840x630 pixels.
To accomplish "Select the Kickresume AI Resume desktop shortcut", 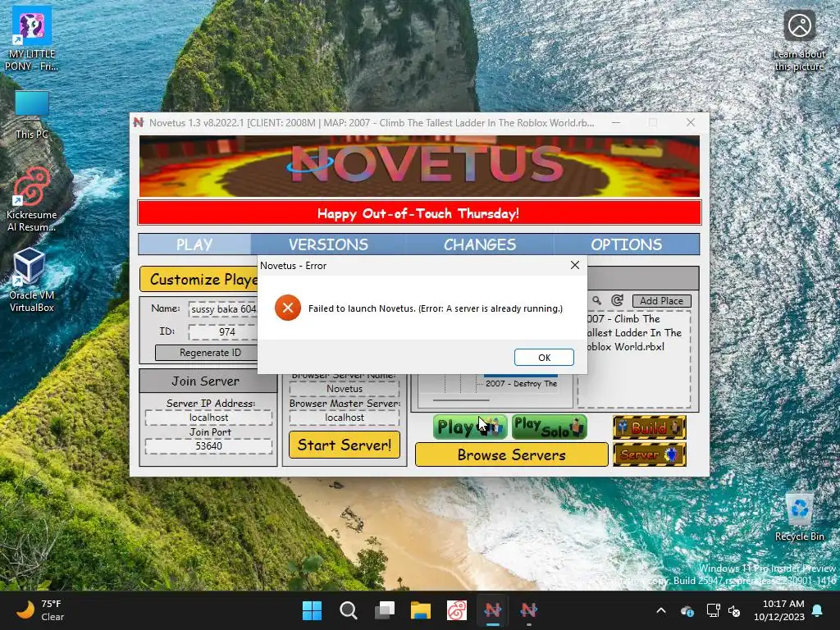I will (32, 200).
